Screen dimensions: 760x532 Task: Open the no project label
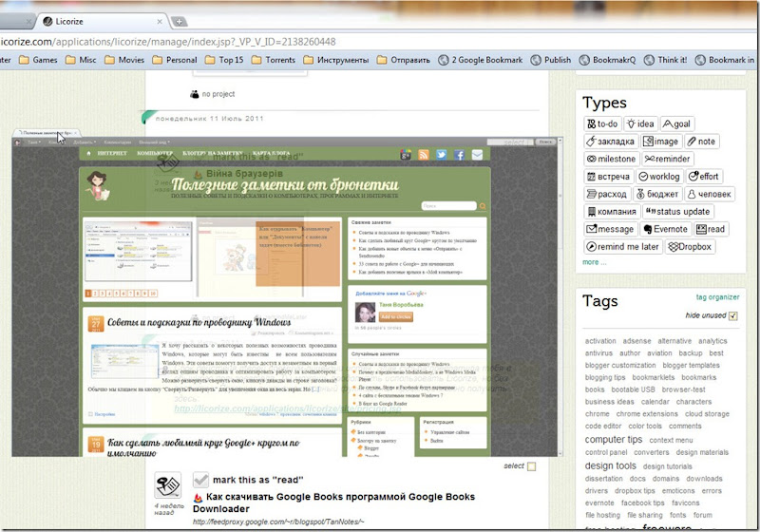click(x=218, y=94)
